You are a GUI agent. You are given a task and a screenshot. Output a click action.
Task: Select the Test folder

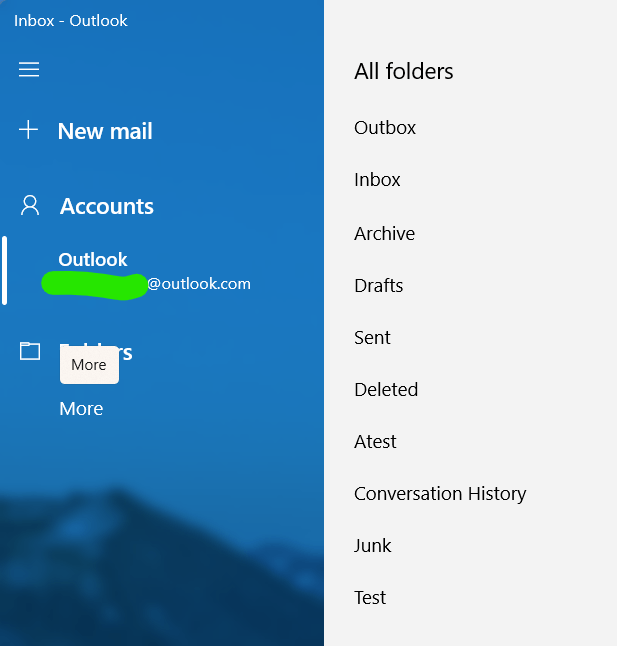pyautogui.click(x=370, y=598)
